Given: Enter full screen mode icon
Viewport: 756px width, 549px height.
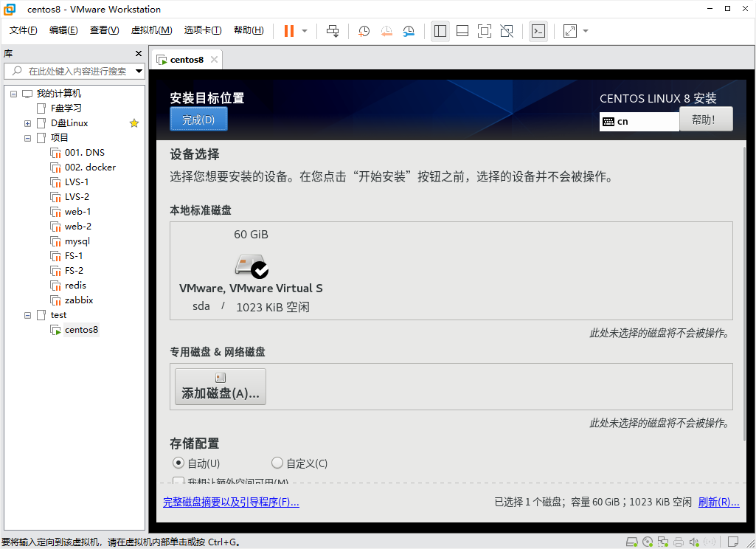Looking at the screenshot, I should click(x=485, y=31).
